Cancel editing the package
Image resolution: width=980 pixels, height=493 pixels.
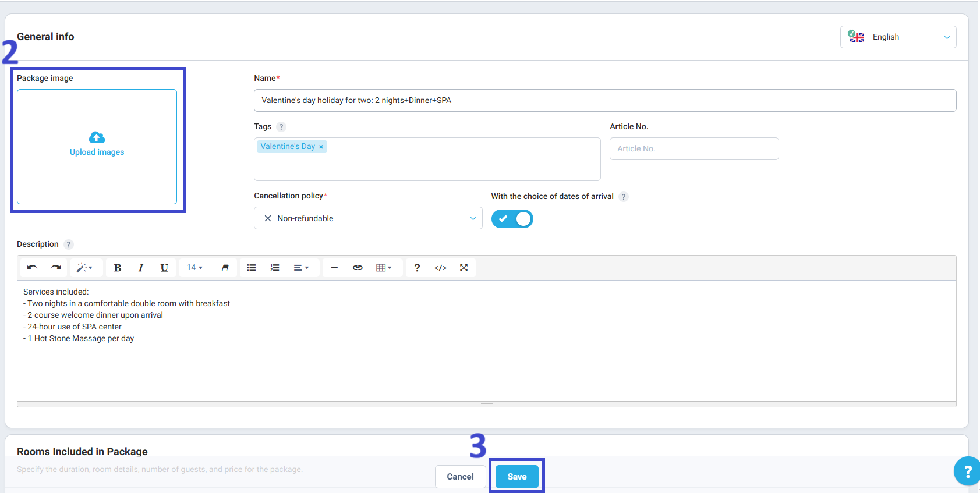point(460,477)
